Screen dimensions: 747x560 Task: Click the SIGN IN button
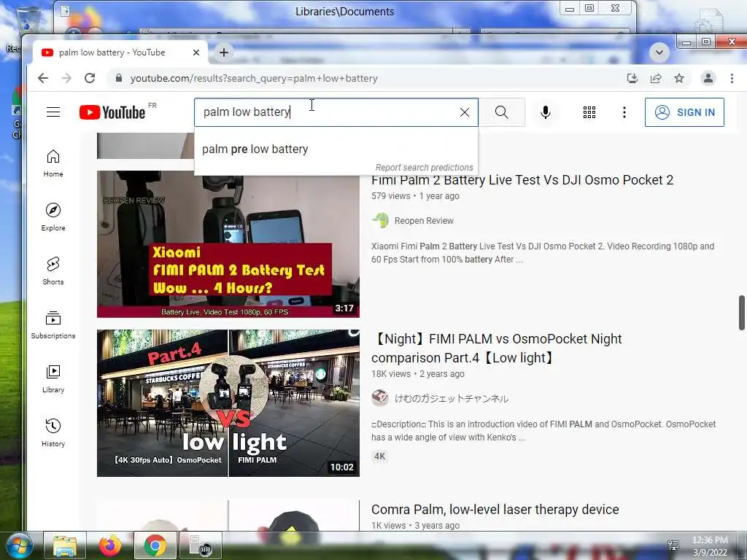684,112
